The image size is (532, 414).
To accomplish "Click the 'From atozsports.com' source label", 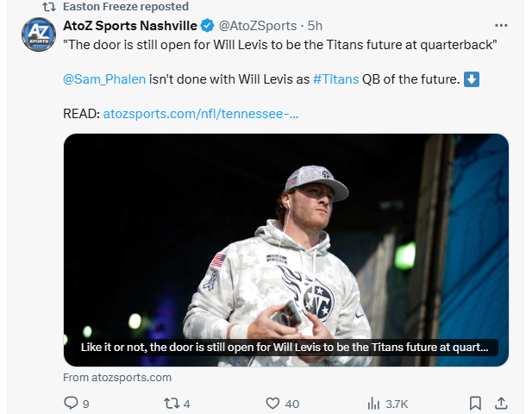I will [x=117, y=377].
